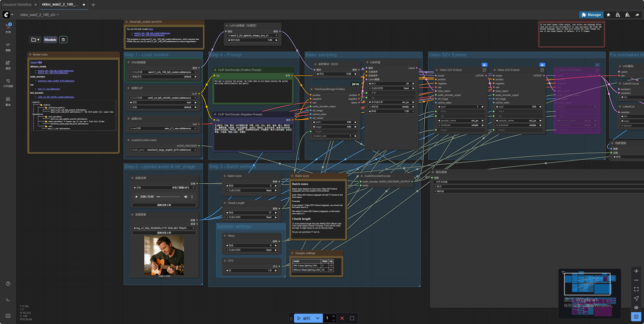This screenshot has width=644, height=324.
Task: Open the run options dropdown arrow
Action: coord(317,318)
